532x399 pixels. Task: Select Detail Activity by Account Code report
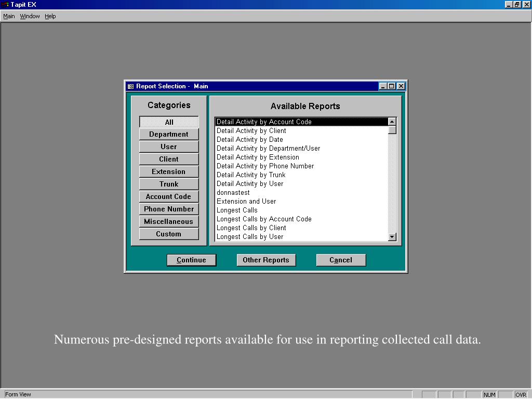point(302,122)
